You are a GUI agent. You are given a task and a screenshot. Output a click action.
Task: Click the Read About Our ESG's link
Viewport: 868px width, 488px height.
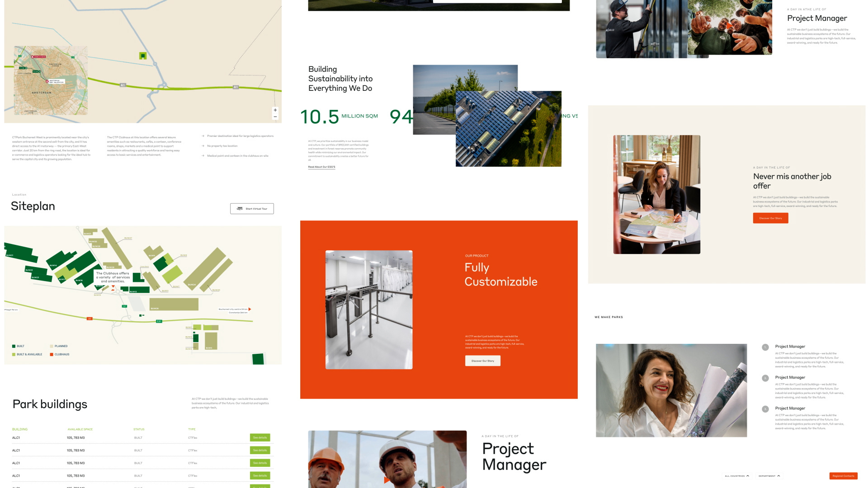coord(322,167)
